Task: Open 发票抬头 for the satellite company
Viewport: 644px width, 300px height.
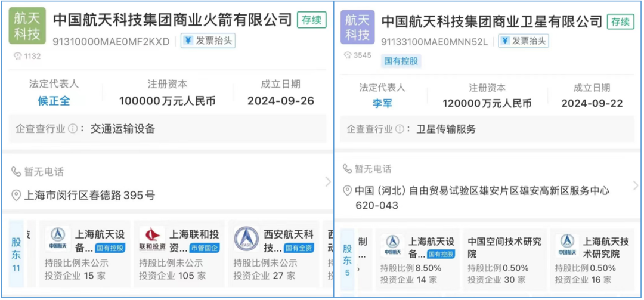Action: point(524,41)
